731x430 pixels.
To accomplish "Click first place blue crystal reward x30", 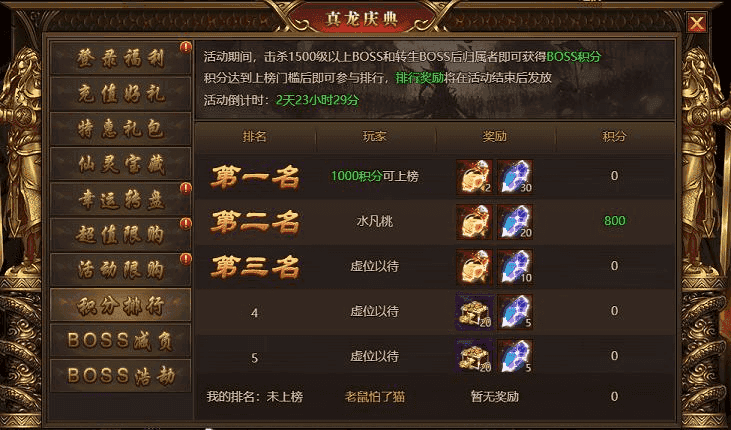I will point(515,177).
